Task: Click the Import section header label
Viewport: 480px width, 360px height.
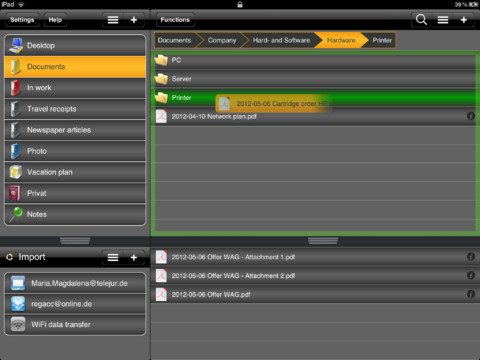Action: tap(32, 257)
